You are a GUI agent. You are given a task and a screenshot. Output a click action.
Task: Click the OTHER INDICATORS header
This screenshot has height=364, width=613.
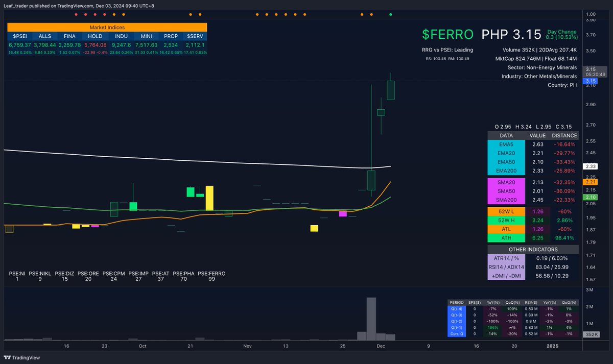click(533, 250)
